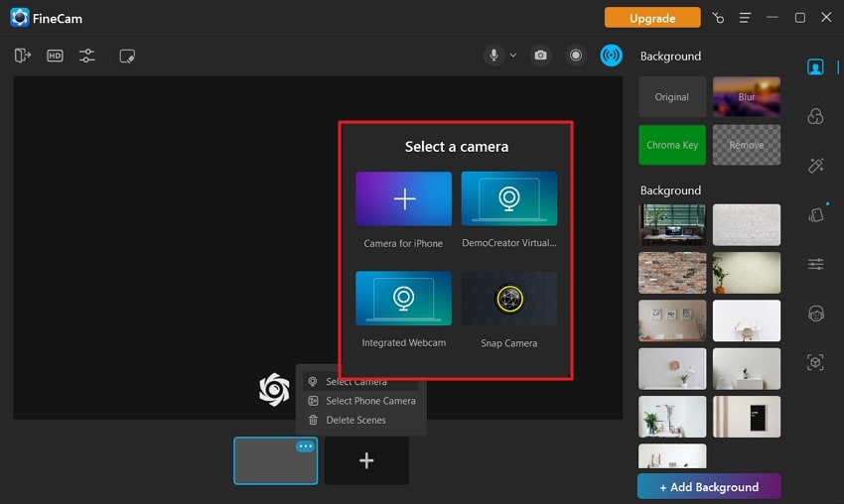Click the Add Background button
Viewport: 844px width, 504px height.
709,486
